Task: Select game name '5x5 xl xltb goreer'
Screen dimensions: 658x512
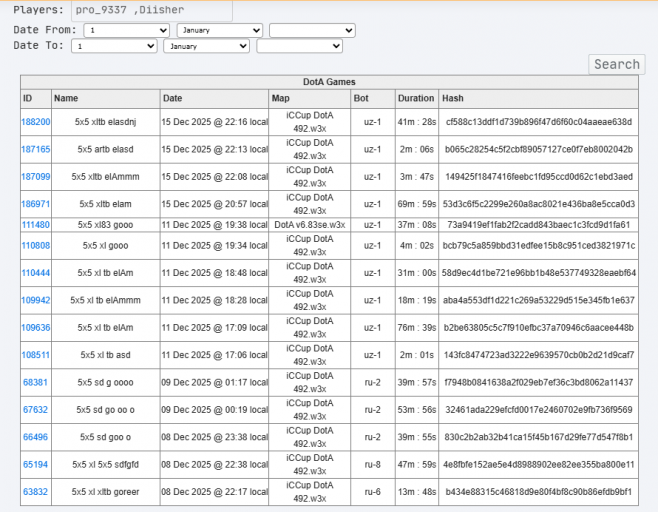Action: 105,492
